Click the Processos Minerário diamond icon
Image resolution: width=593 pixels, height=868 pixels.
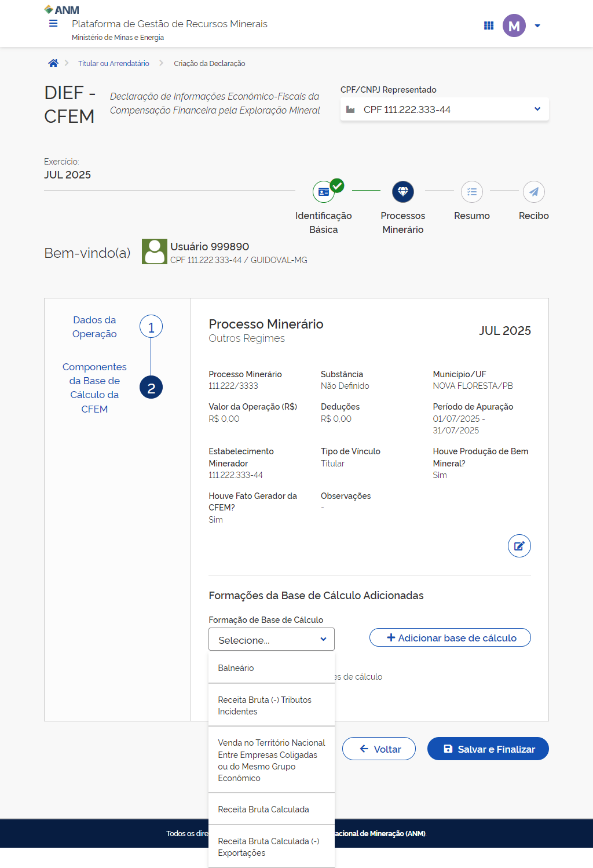click(x=403, y=192)
